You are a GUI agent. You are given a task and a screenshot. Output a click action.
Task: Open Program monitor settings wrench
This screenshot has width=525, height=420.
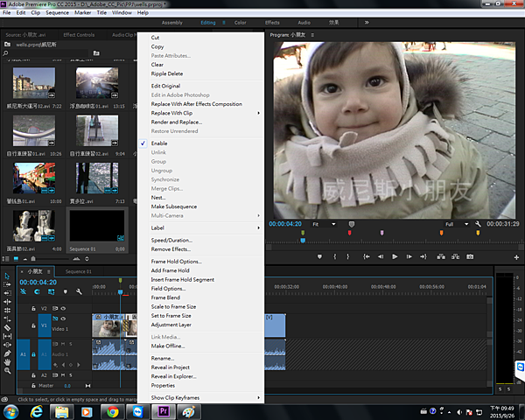click(x=478, y=224)
